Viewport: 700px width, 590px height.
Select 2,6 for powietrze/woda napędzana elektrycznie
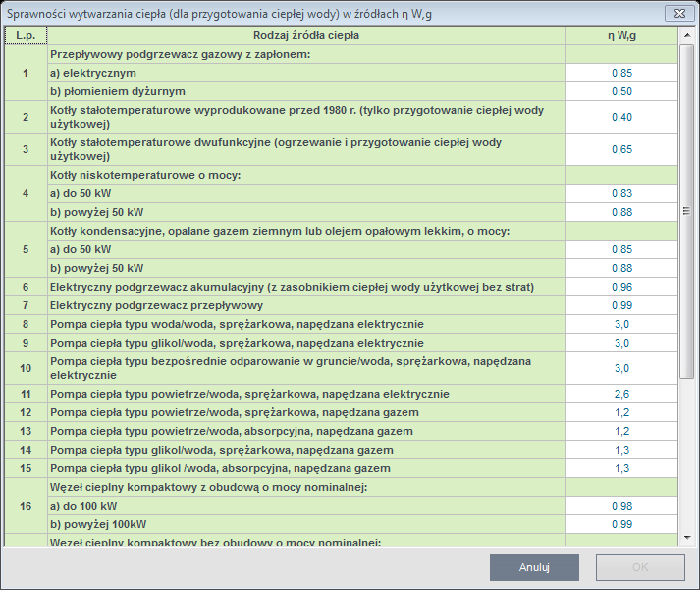tap(621, 394)
